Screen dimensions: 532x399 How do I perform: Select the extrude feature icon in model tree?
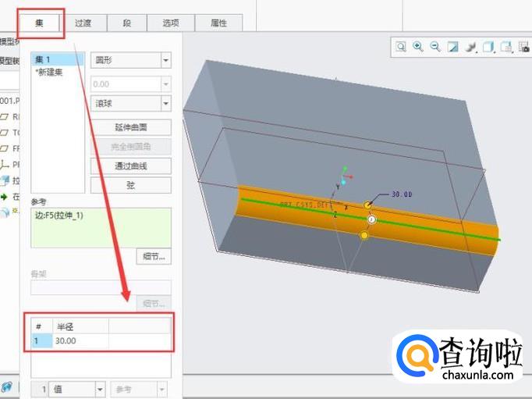[5, 180]
